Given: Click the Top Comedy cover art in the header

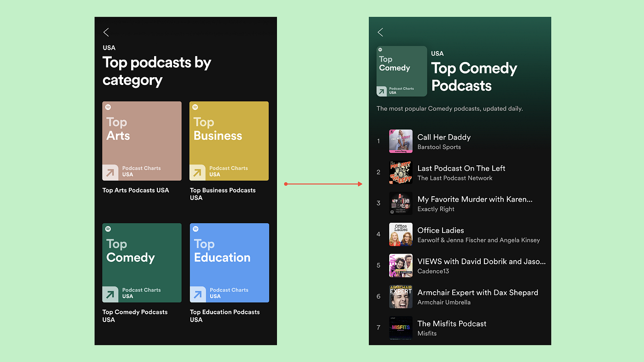Looking at the screenshot, I should click(x=402, y=71).
